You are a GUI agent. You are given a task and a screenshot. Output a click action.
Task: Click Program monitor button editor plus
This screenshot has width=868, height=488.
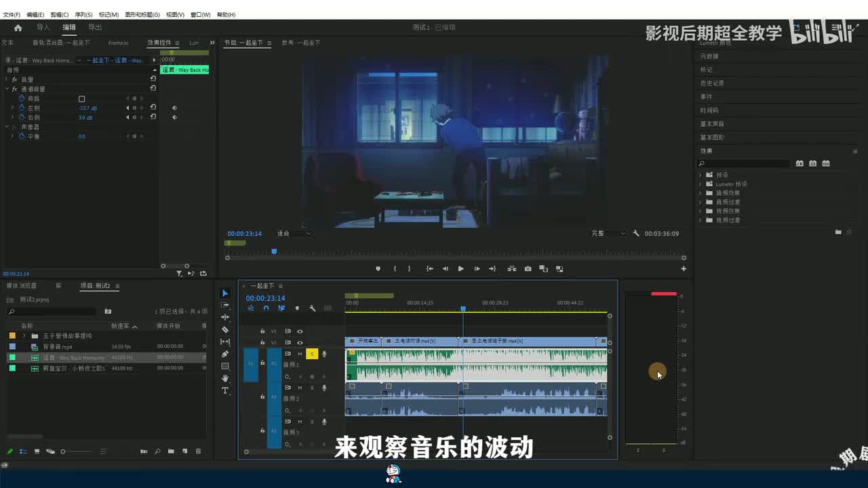tap(684, 268)
